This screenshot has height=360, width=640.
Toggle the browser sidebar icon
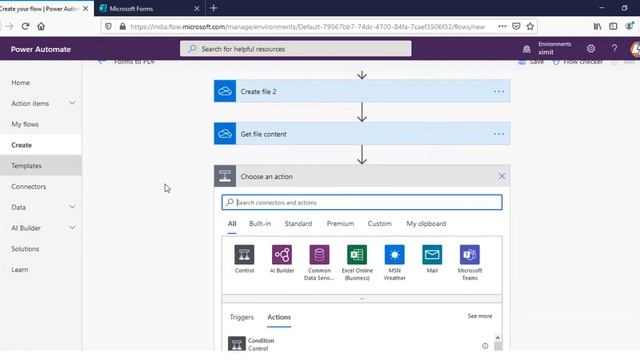pyautogui.click(x=613, y=27)
